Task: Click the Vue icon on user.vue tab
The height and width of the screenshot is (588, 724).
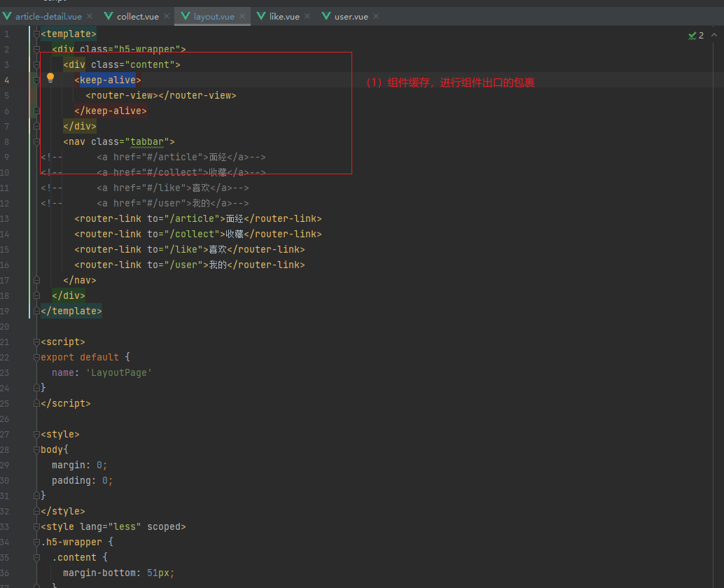Action: (326, 16)
